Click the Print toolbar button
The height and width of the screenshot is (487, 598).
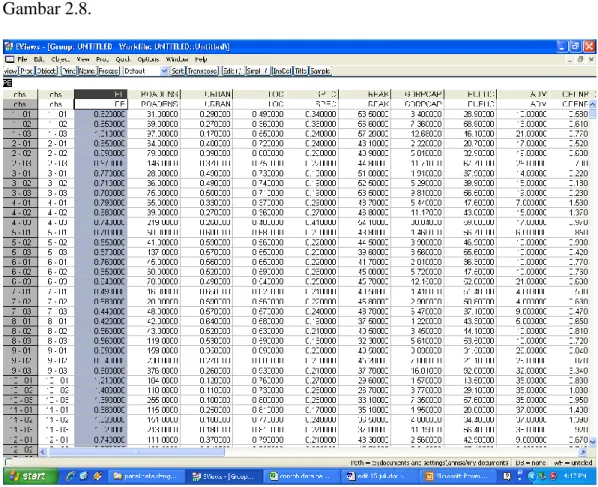pos(69,71)
